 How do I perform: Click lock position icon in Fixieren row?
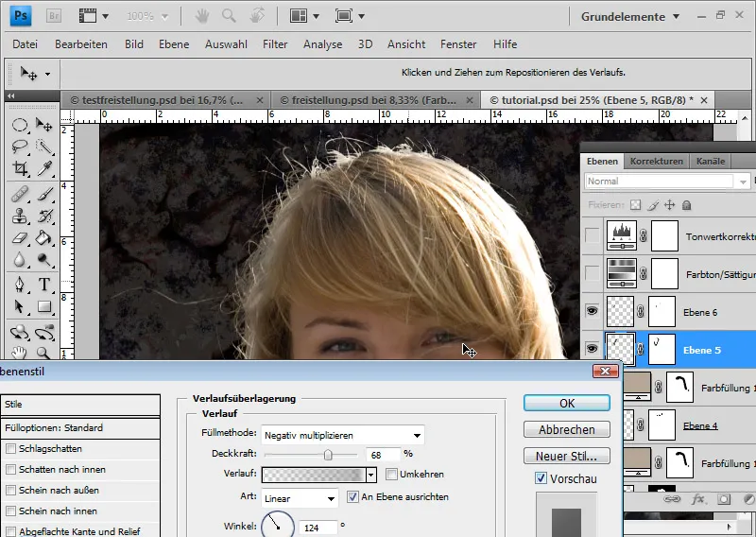tap(670, 205)
